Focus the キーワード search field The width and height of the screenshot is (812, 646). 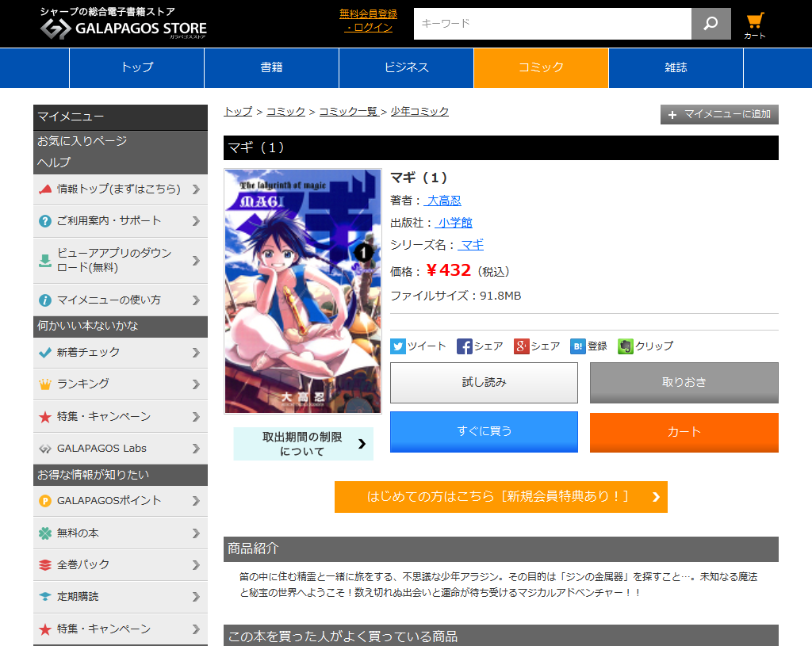553,23
